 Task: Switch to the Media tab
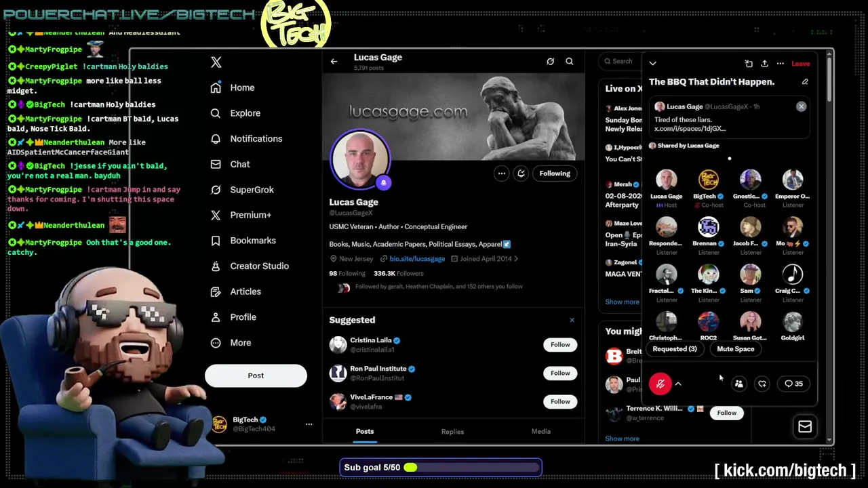tap(540, 432)
